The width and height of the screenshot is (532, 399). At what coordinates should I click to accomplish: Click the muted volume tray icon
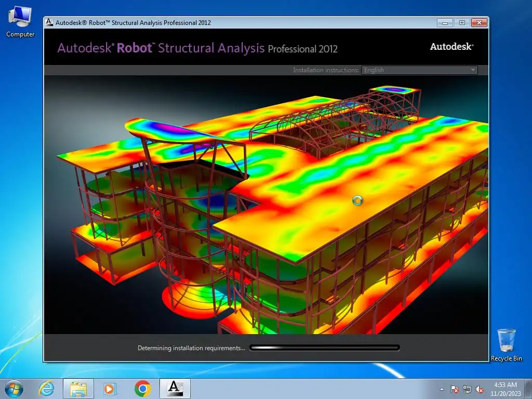[x=480, y=389]
